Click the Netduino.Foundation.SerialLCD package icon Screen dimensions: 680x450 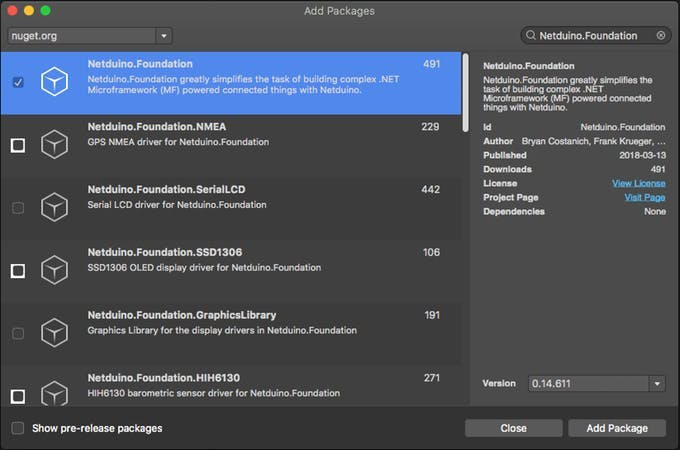(x=54, y=207)
